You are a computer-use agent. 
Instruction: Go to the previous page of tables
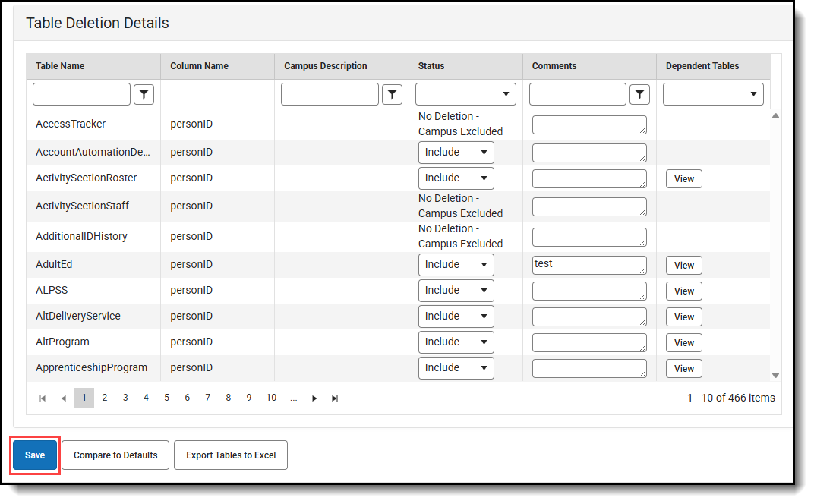coord(63,398)
